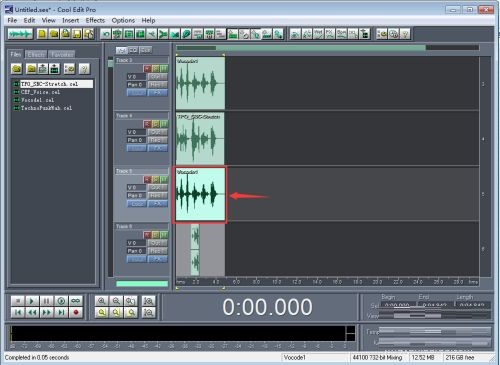Click the Out button on Track 3
The height and width of the screenshot is (365, 500).
click(x=157, y=77)
